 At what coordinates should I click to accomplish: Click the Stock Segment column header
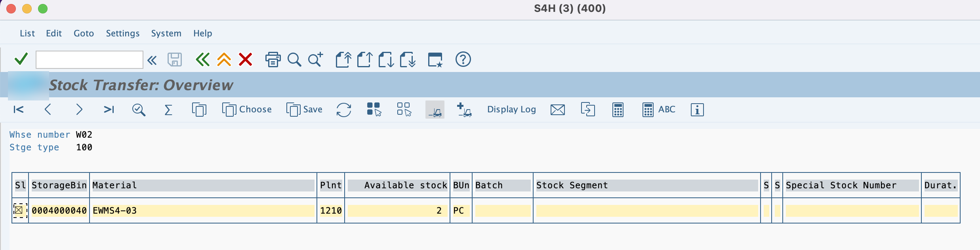(647, 185)
